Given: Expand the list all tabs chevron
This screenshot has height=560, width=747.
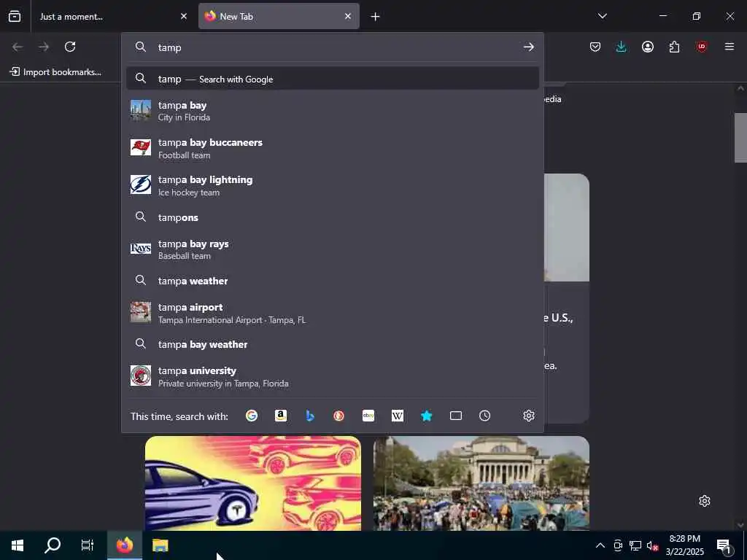Looking at the screenshot, I should point(602,16).
